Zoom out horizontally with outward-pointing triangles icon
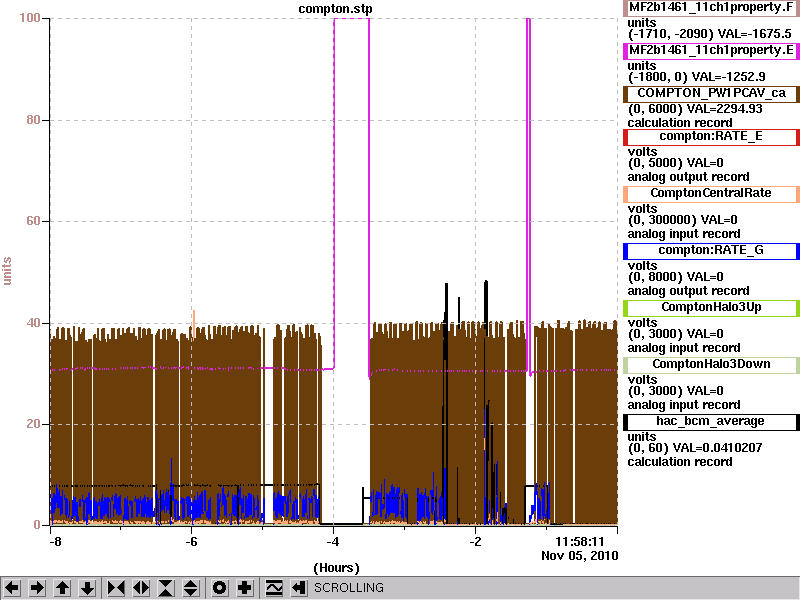800x600 pixels. pyautogui.click(x=141, y=588)
